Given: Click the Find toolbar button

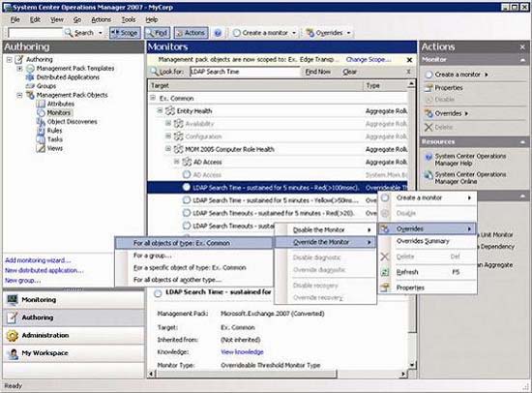Looking at the screenshot, I should [x=158, y=33].
